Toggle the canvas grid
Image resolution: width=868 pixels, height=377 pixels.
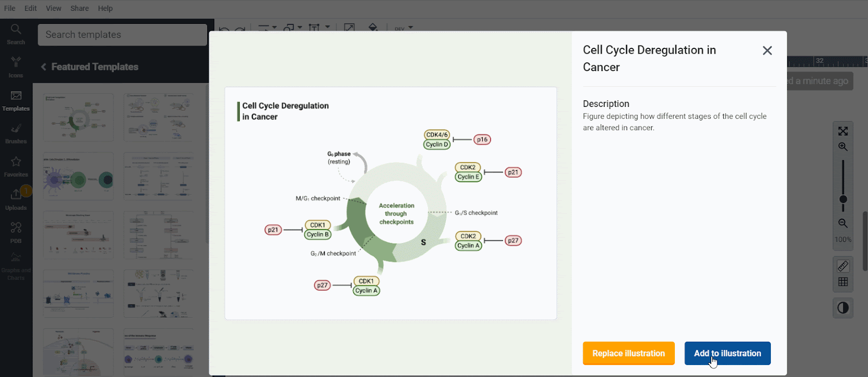pos(843,282)
